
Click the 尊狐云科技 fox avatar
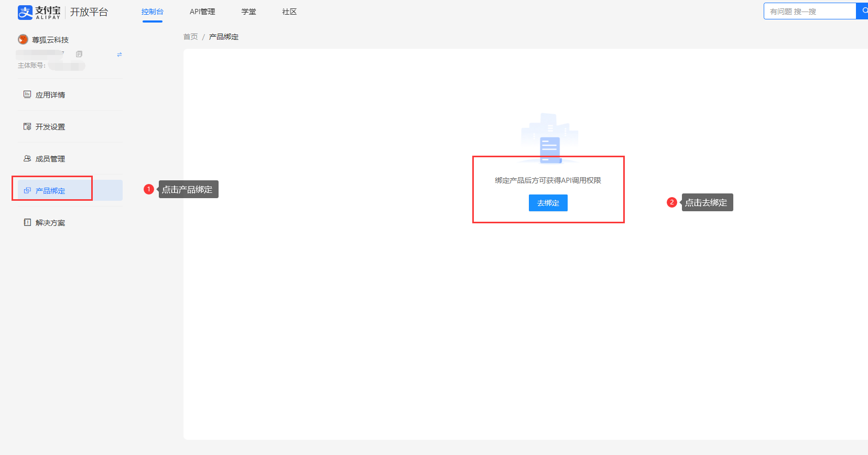point(23,39)
